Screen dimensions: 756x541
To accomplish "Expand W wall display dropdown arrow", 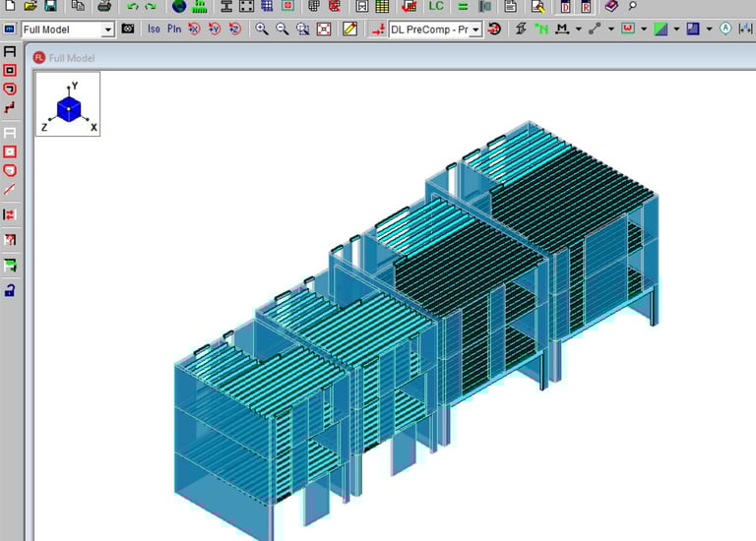I will click(644, 30).
